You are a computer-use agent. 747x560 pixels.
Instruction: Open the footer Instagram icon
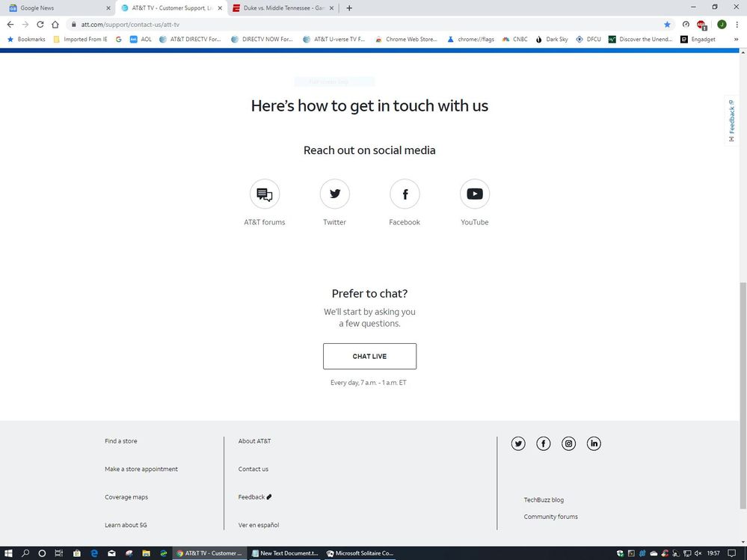coord(569,444)
